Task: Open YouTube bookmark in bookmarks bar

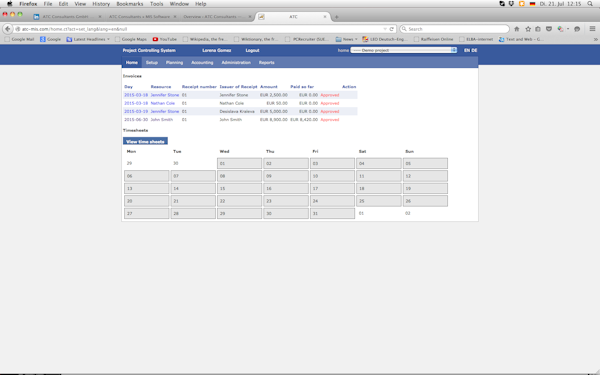Action: point(165,39)
